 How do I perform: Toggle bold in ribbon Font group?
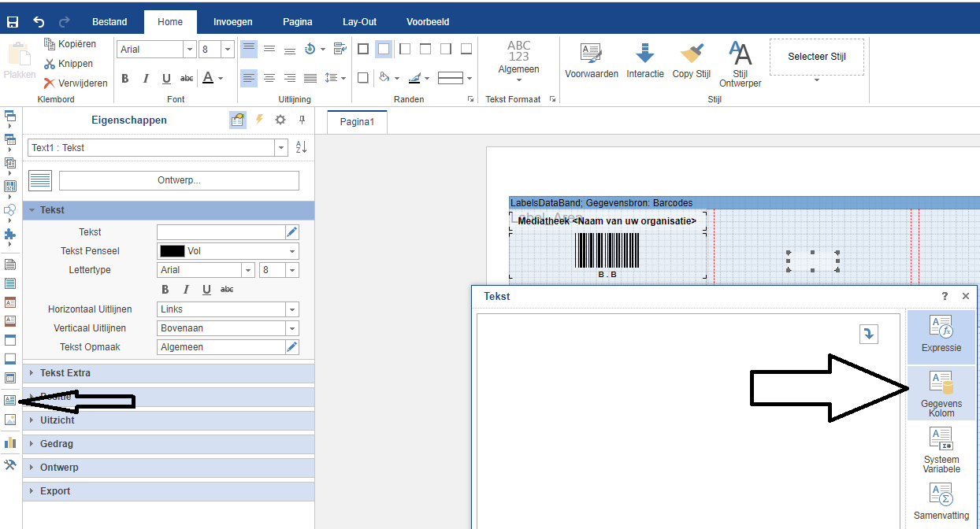pyautogui.click(x=125, y=78)
